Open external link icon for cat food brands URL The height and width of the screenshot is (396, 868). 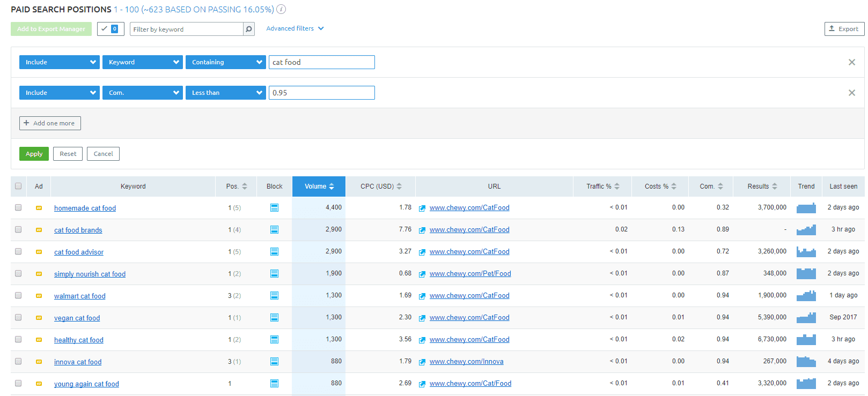pos(422,230)
